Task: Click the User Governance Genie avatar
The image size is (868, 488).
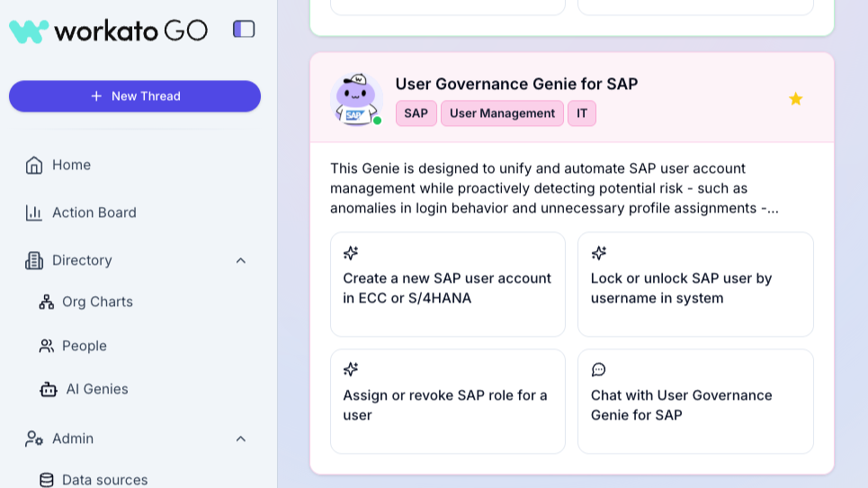Action: (356, 99)
